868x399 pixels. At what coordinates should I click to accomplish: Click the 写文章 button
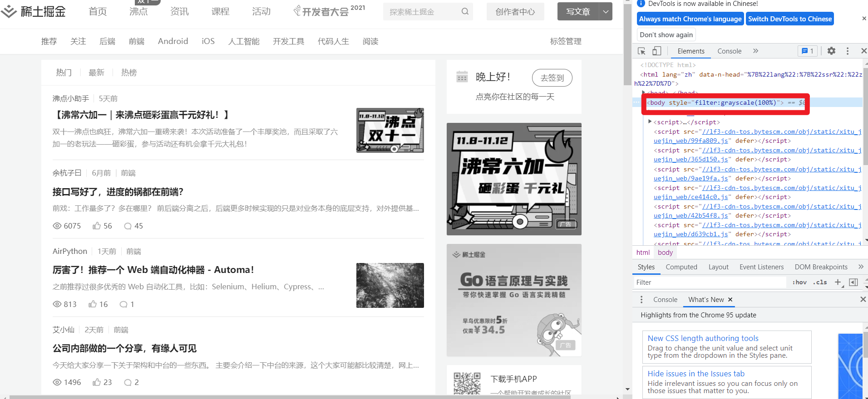578,12
